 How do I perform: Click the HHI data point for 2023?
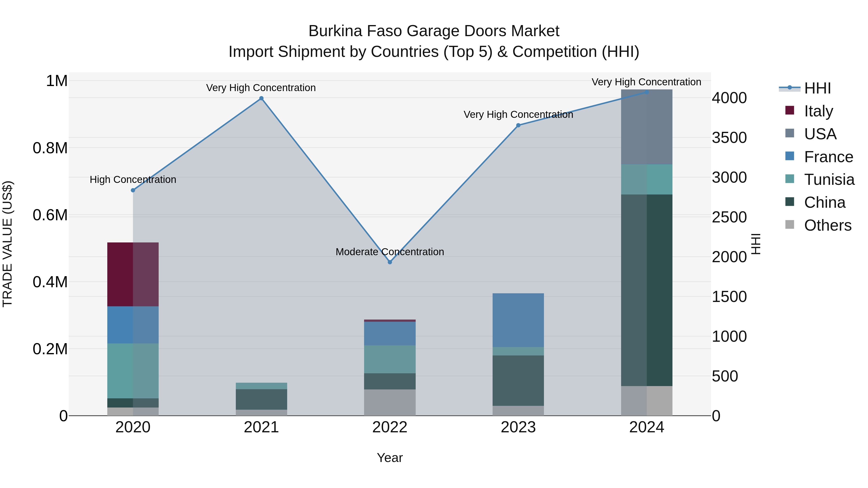click(x=518, y=125)
